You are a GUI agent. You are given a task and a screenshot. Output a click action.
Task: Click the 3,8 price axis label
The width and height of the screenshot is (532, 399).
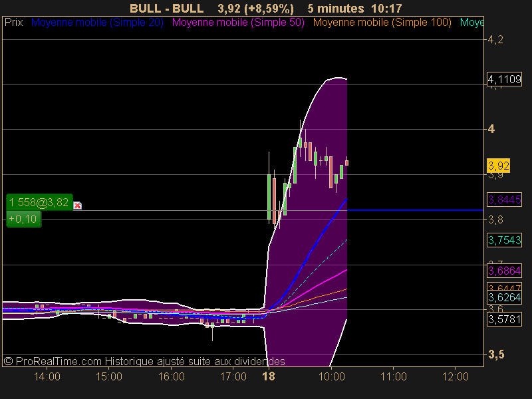495,220
